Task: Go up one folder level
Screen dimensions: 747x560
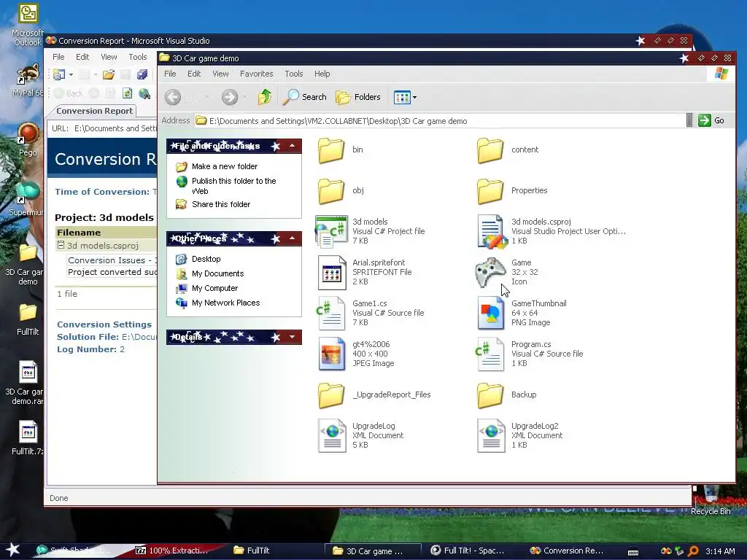Action: pyautogui.click(x=264, y=97)
